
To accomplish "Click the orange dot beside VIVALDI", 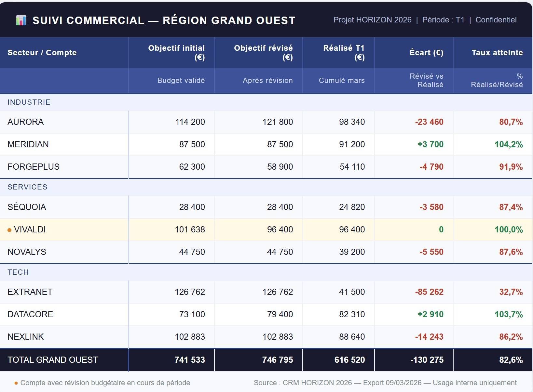I will click(x=9, y=230).
